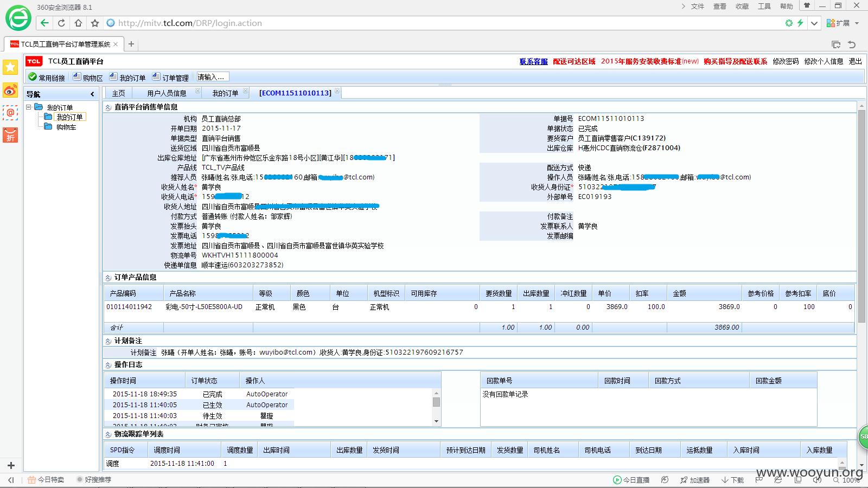This screenshot has width=868, height=488.
Task: Open the 今日特卖 status bar item
Action: coord(46,480)
